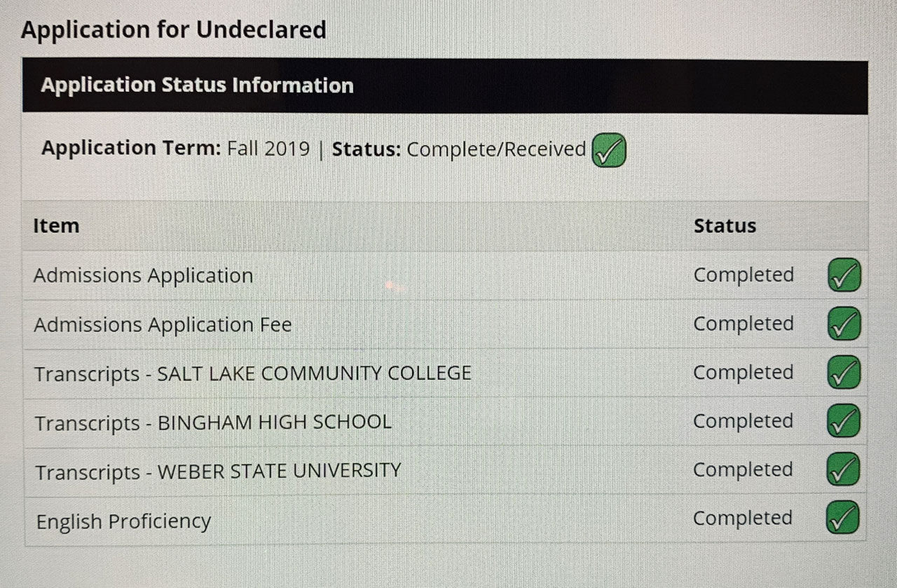Click the Salt Lake Community College transcript checkmark
This screenshot has width=897, height=588.
[844, 372]
